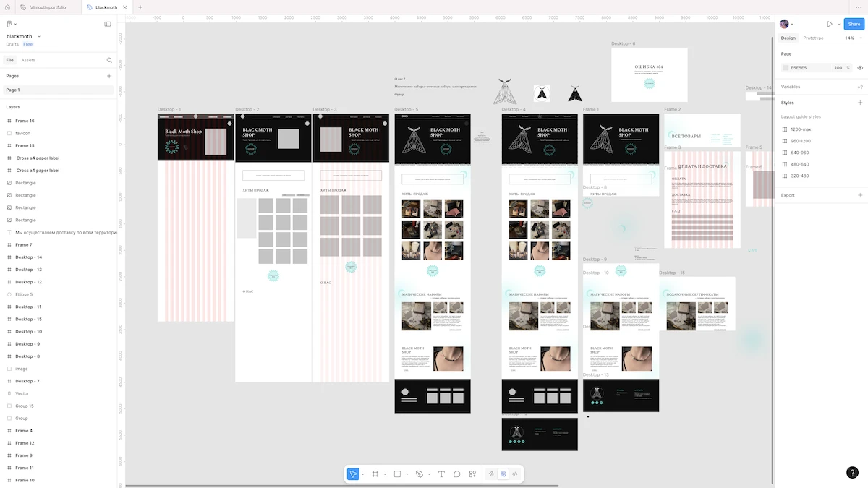Close the blackmoth tab
Image resolution: width=868 pixels, height=488 pixels.
125,7
